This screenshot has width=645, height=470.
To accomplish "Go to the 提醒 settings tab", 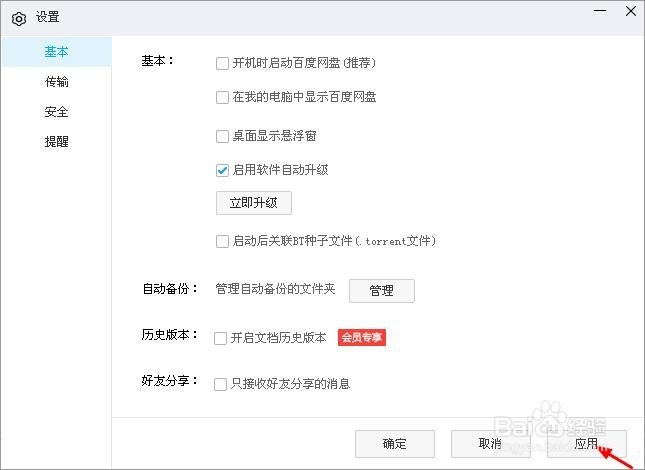I will pyautogui.click(x=56, y=142).
